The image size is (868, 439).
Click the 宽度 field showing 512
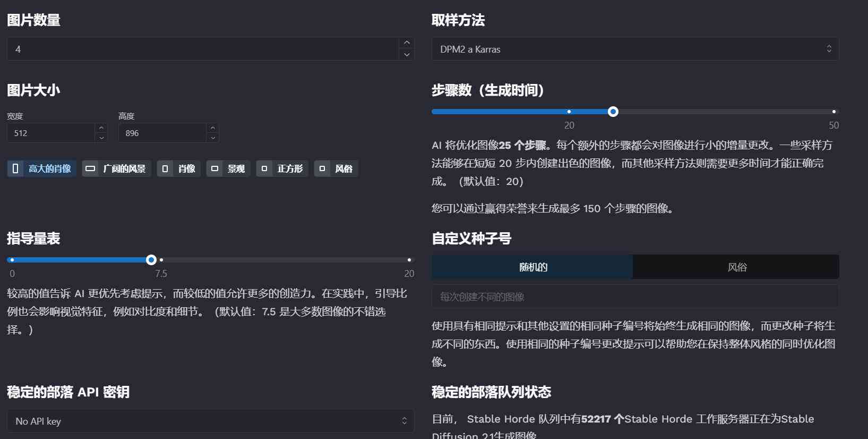pyautogui.click(x=51, y=133)
